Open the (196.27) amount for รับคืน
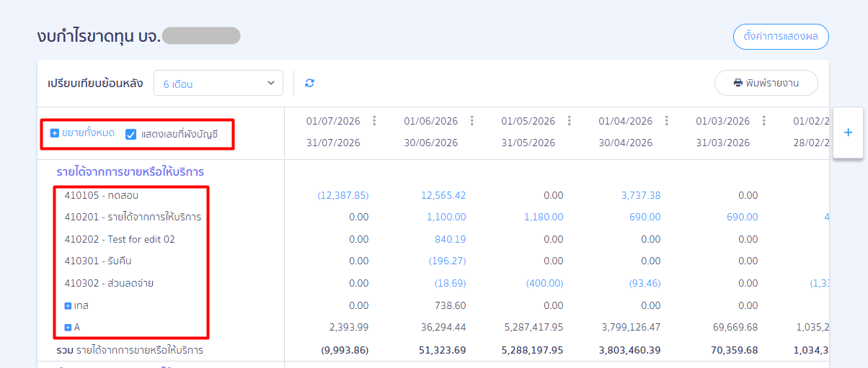Screen dimensions: 868x368 [x=447, y=261]
